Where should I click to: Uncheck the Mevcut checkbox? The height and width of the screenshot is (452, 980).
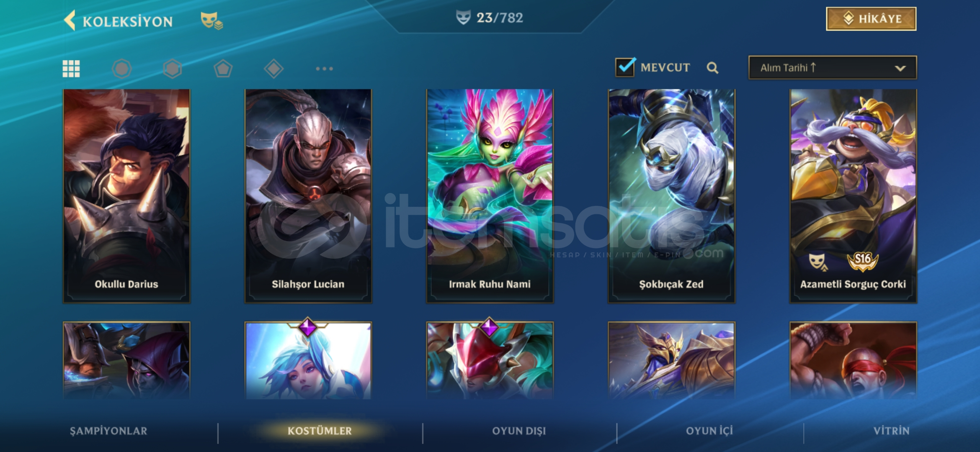coord(625,67)
